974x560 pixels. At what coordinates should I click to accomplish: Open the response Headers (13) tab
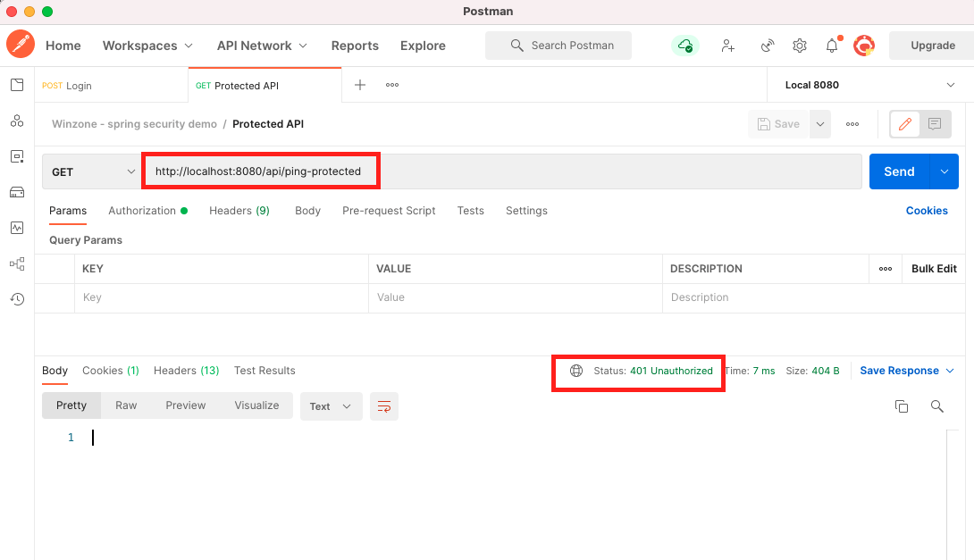[187, 371]
